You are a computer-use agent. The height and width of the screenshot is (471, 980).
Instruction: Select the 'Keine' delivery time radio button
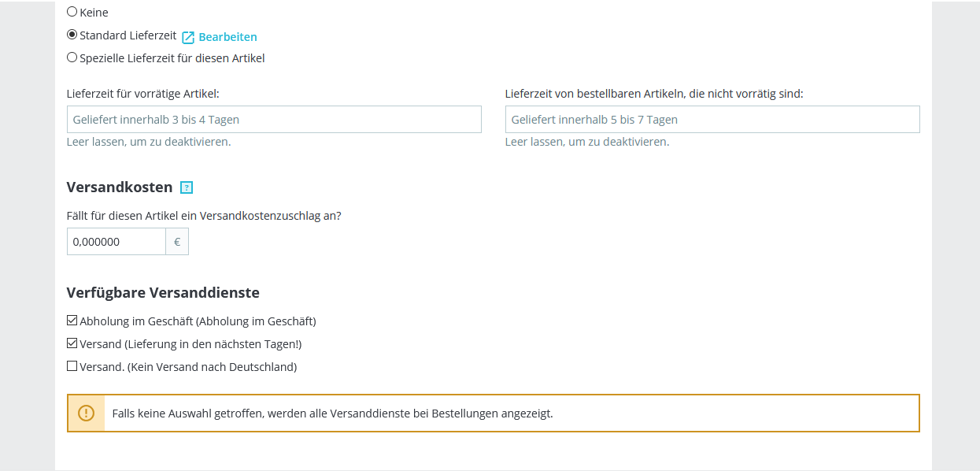click(72, 12)
